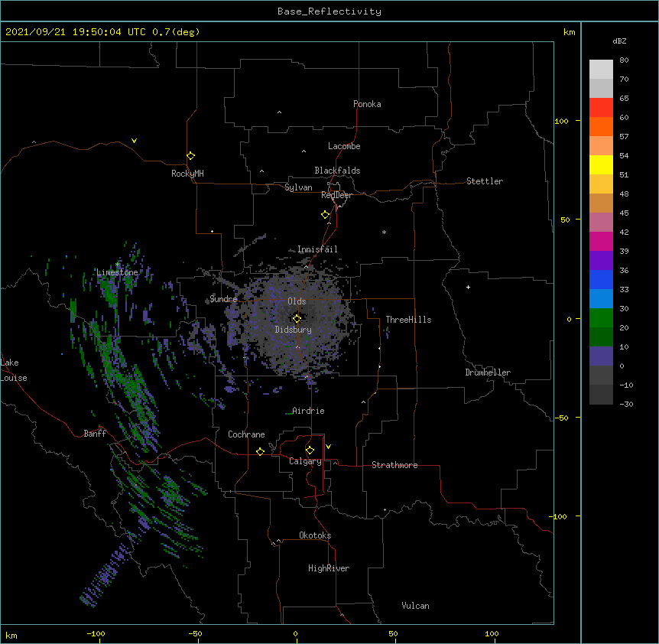This screenshot has width=659, height=644.
Task: Click the bottom axis tick labeled 50
Action: [393, 633]
